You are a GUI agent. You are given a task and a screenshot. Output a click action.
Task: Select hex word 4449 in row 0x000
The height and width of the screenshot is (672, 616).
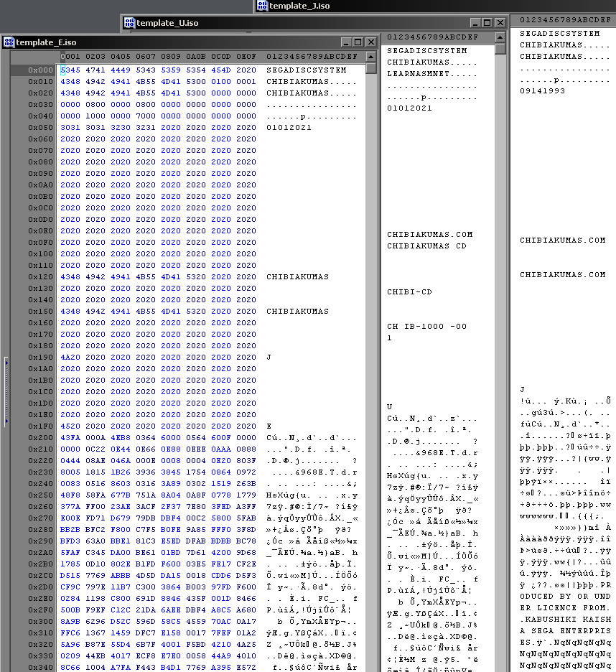point(121,70)
